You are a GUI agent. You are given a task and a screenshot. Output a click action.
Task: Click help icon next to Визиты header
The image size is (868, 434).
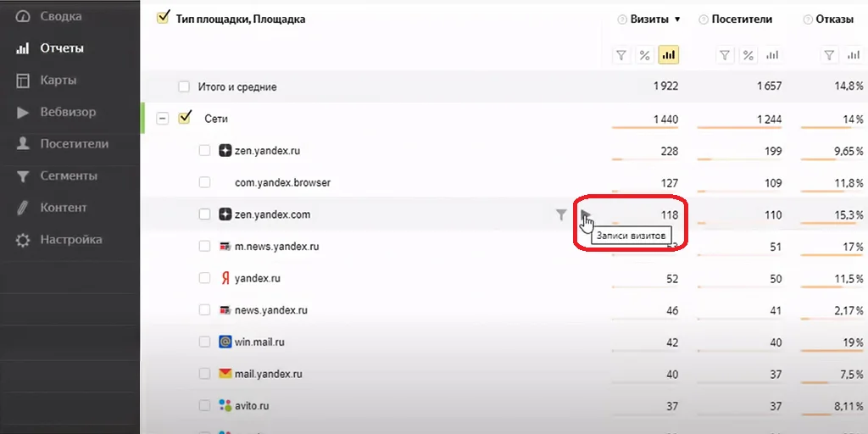click(621, 20)
